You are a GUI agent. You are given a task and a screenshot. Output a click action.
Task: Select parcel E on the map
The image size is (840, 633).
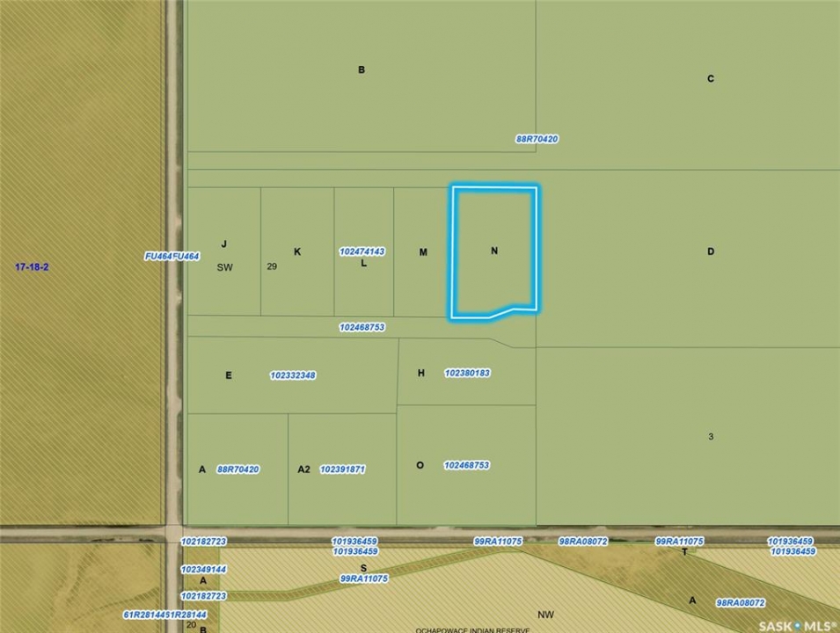pyautogui.click(x=229, y=375)
